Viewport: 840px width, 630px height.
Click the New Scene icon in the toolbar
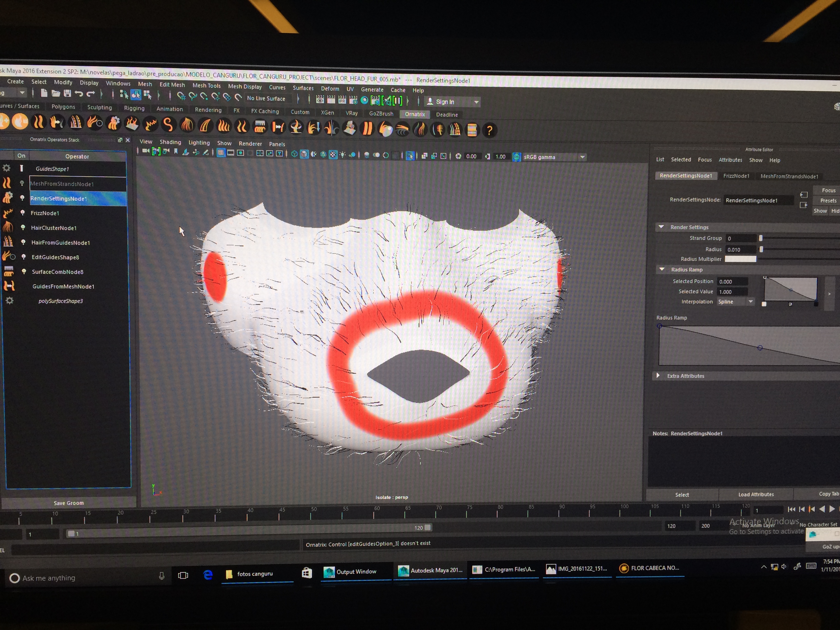[44, 93]
